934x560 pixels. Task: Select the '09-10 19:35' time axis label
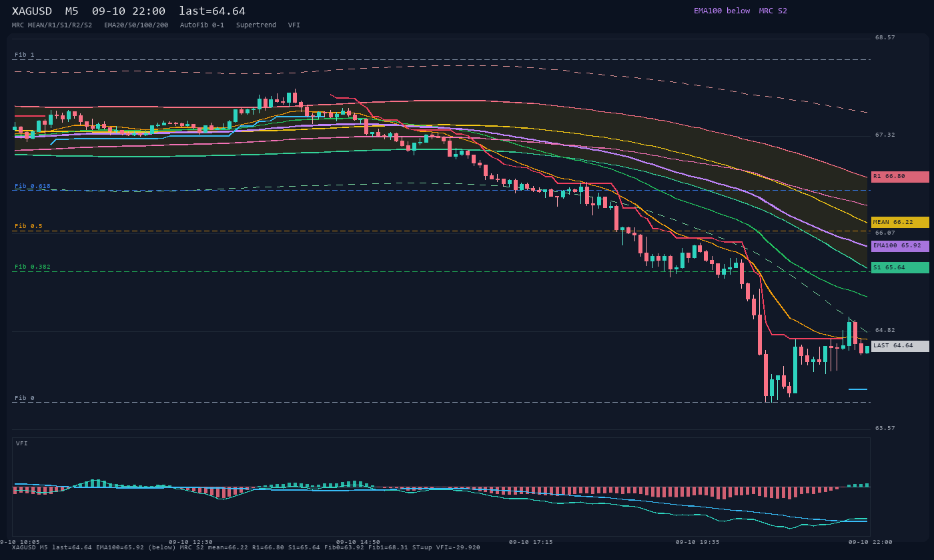697,542
